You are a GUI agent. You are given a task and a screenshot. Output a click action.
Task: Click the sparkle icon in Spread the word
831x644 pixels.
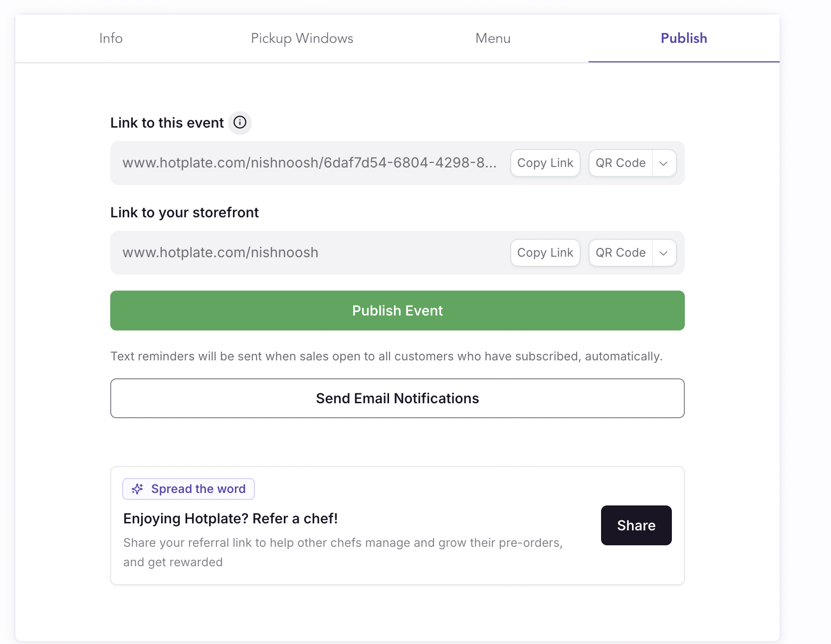[137, 489]
